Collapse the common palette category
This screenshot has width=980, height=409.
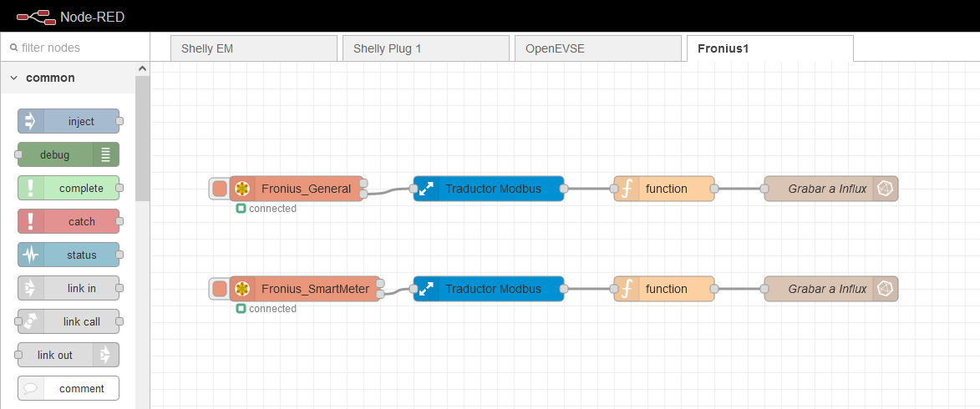tap(13, 78)
